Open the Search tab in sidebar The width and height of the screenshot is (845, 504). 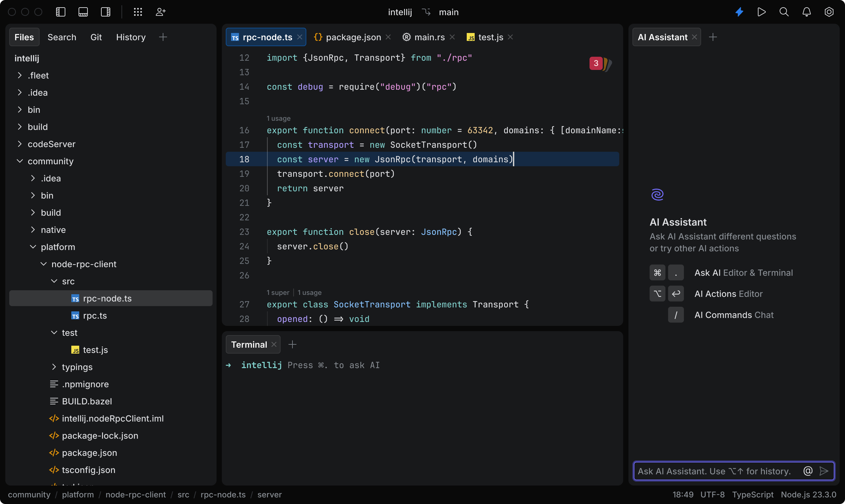[x=61, y=37]
